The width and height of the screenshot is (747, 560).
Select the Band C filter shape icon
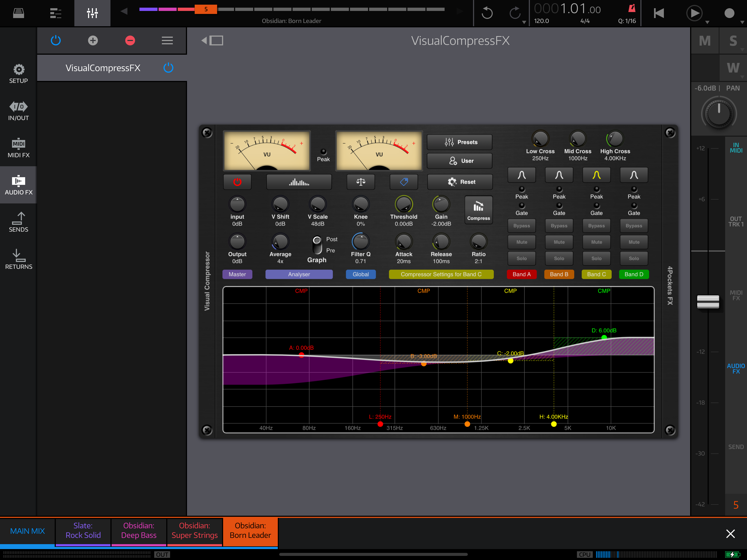(x=596, y=175)
